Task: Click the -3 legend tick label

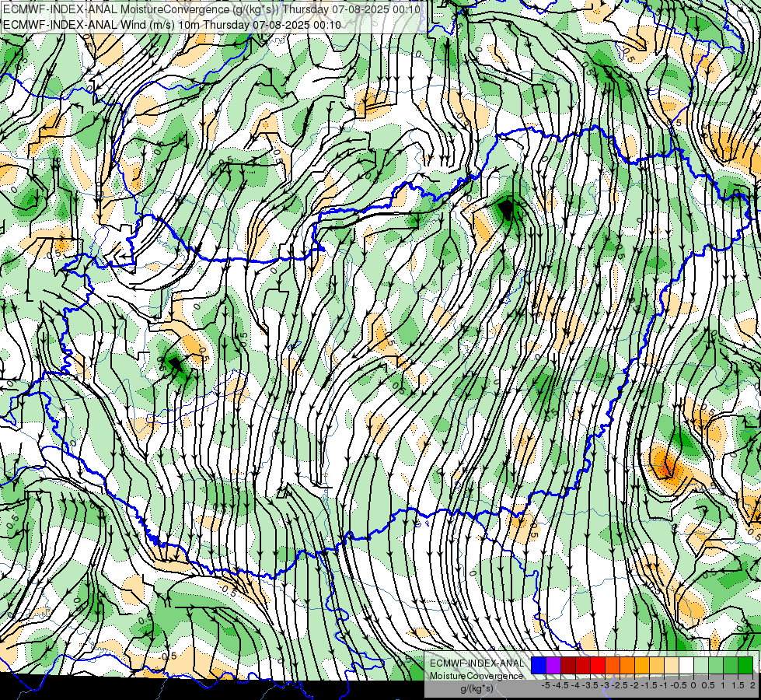Action: [605, 685]
